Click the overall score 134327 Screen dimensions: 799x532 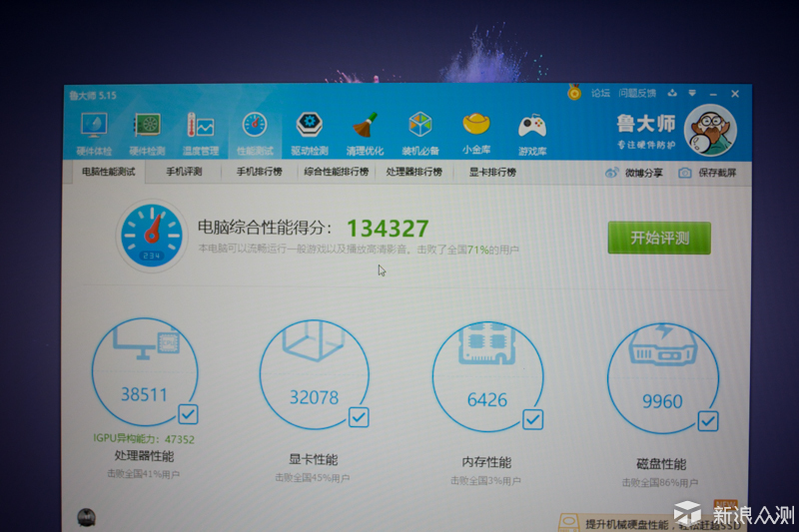(x=388, y=229)
